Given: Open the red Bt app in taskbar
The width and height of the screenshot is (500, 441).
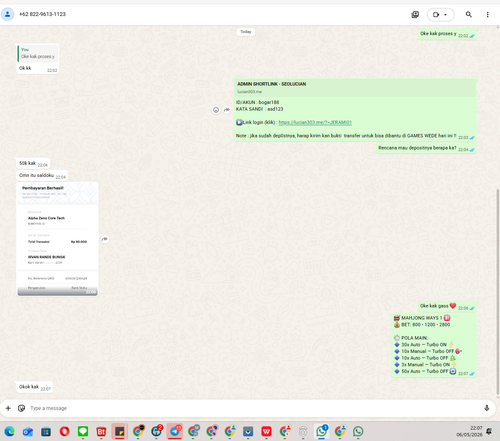Looking at the screenshot, I should [101, 432].
